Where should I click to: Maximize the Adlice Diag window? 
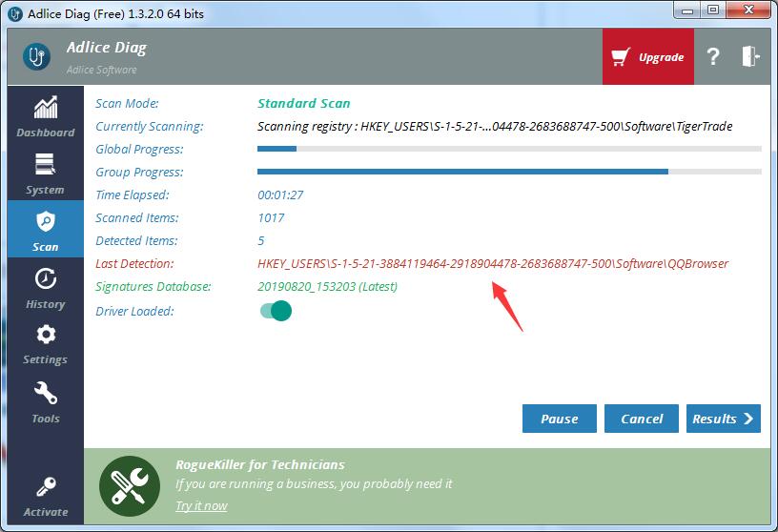pyautogui.click(x=713, y=10)
